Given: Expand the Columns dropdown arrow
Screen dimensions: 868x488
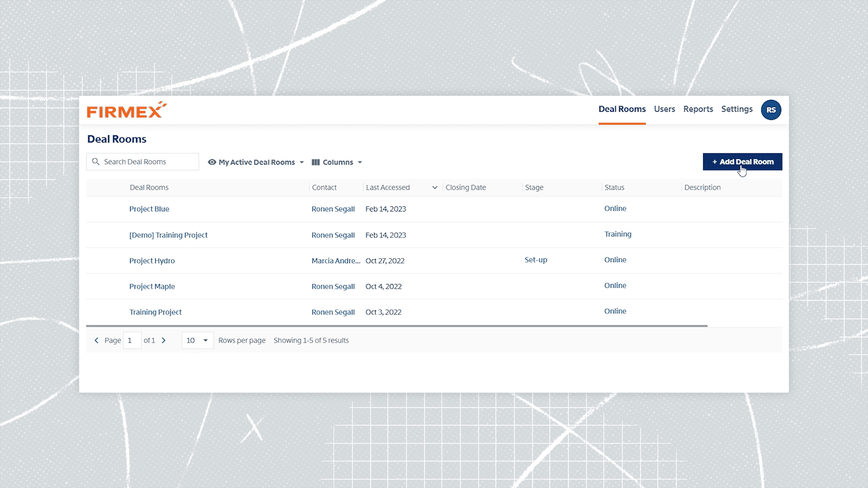Looking at the screenshot, I should click(x=360, y=162).
